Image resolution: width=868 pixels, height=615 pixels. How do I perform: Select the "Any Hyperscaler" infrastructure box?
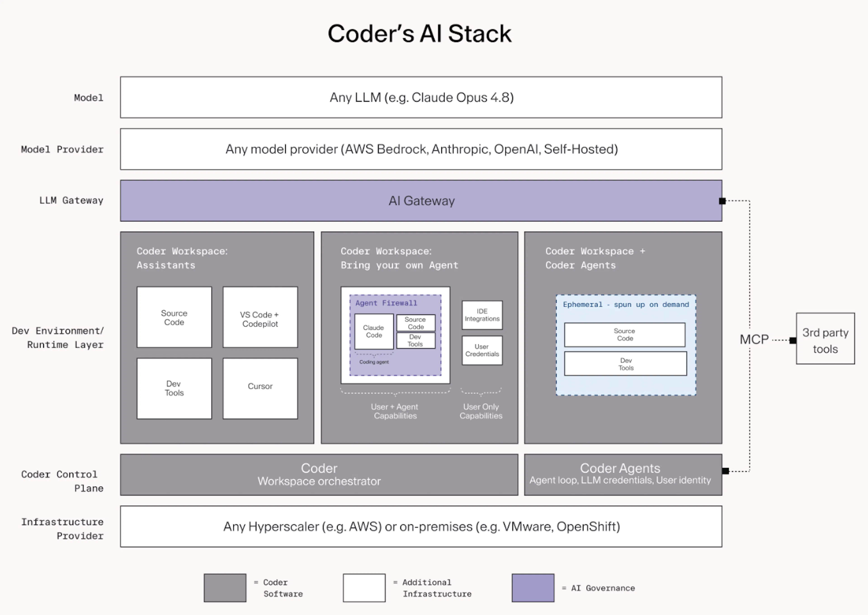(x=421, y=526)
